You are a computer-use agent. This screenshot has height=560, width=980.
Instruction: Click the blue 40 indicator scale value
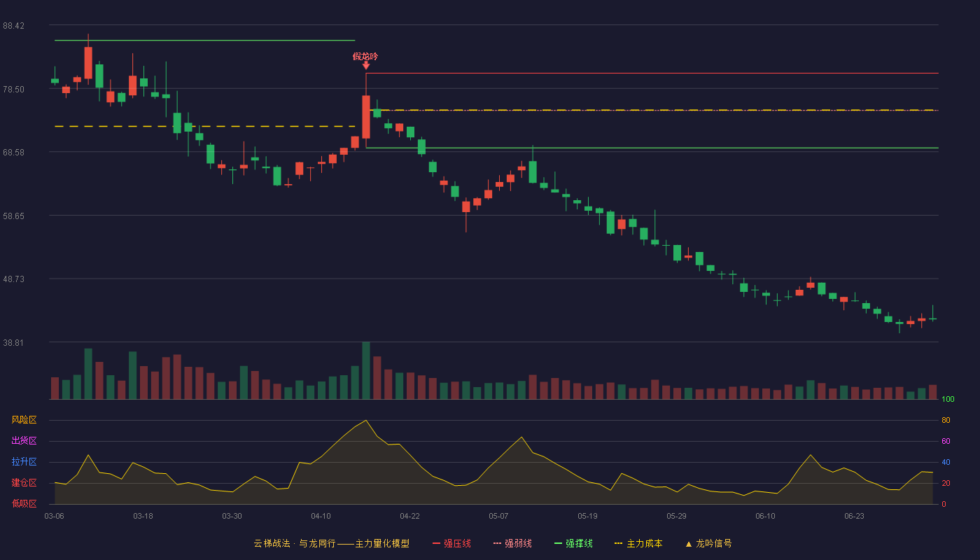[946, 462]
